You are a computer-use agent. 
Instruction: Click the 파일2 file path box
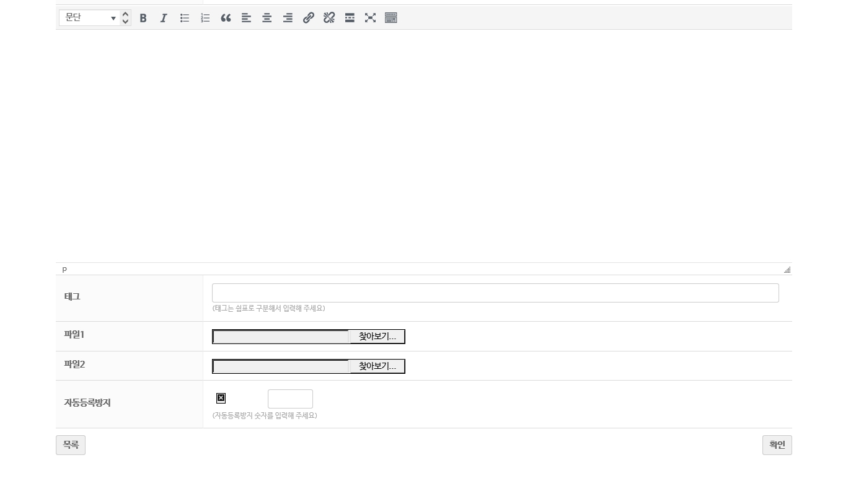tap(281, 366)
